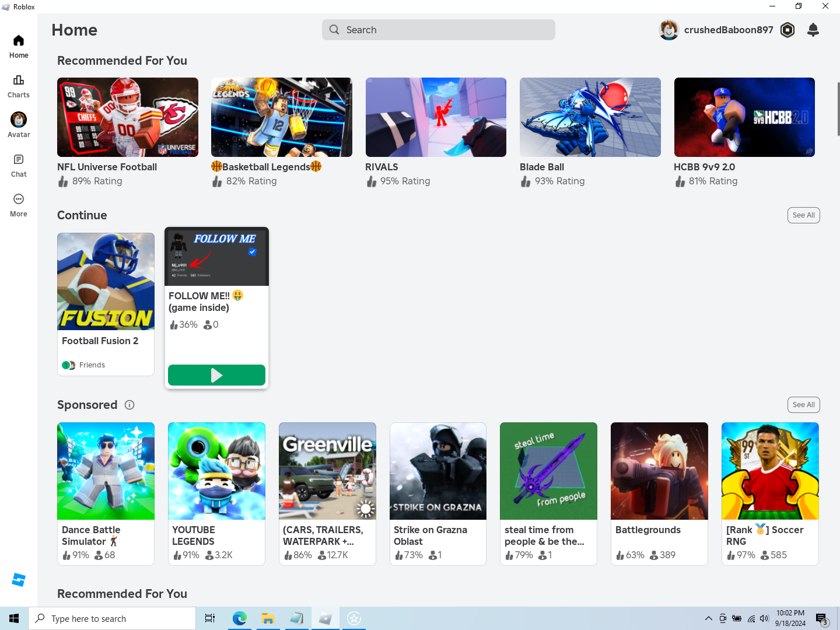Click the search magnifier icon
Screen dimensions: 840x630
[334, 30]
